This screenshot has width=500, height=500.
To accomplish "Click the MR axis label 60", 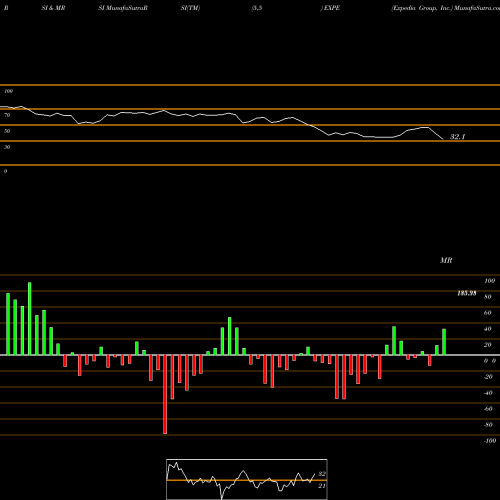I will pos(488,313).
